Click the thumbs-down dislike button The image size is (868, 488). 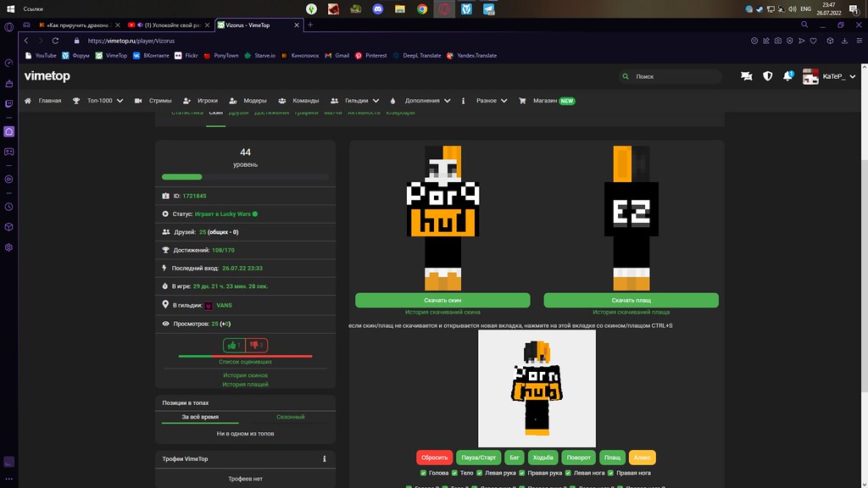pos(257,345)
